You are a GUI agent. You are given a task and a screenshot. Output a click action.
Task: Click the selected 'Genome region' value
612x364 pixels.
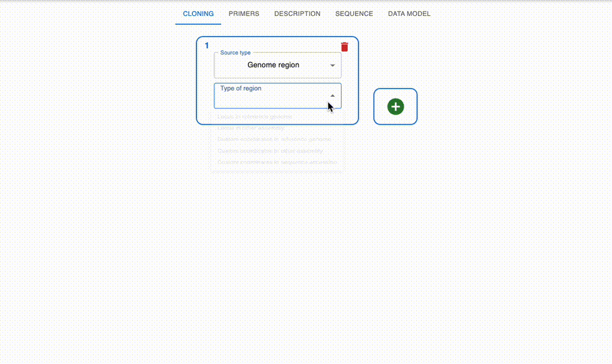pyautogui.click(x=273, y=65)
